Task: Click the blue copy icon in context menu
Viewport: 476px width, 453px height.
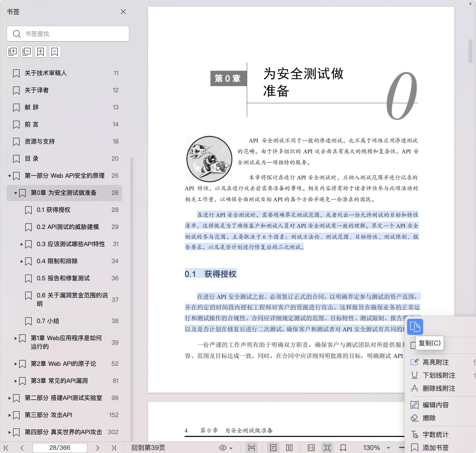Action: (x=415, y=327)
